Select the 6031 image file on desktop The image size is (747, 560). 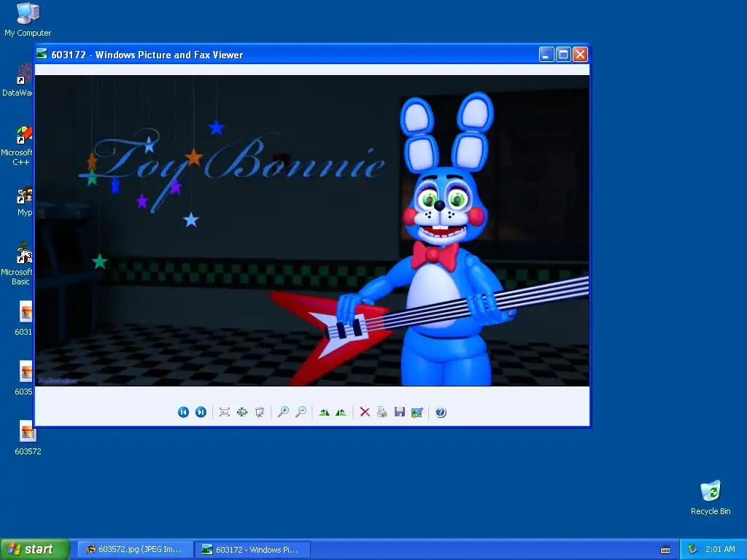(x=24, y=318)
